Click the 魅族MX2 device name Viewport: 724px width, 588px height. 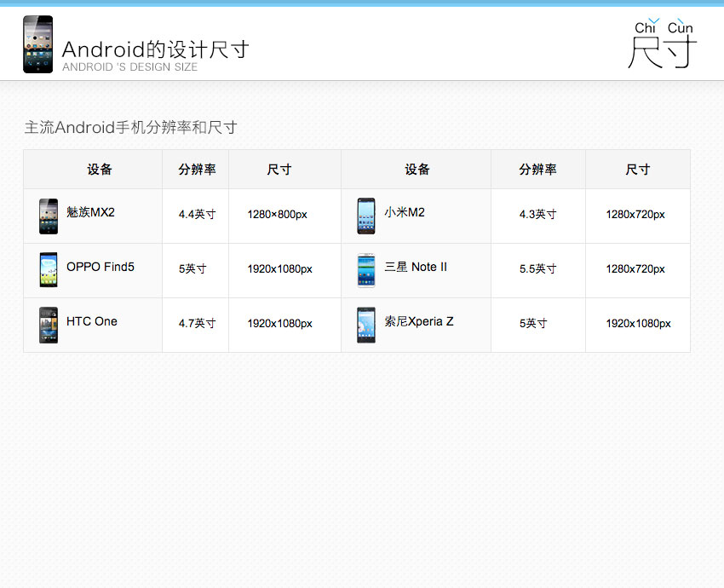coord(90,212)
